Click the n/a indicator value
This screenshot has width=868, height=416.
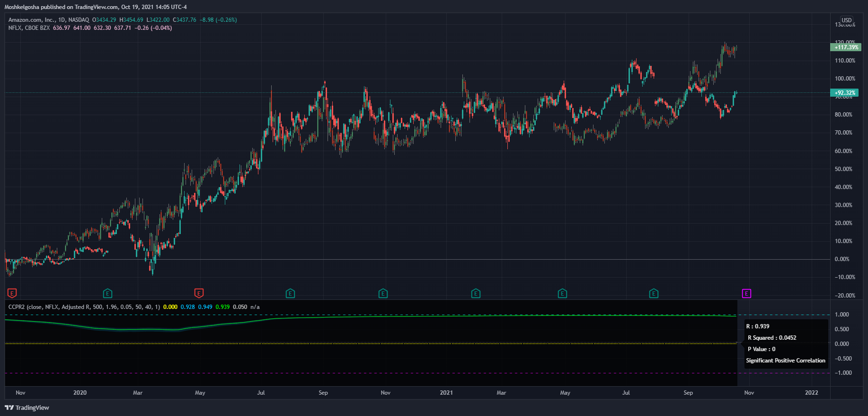255,307
